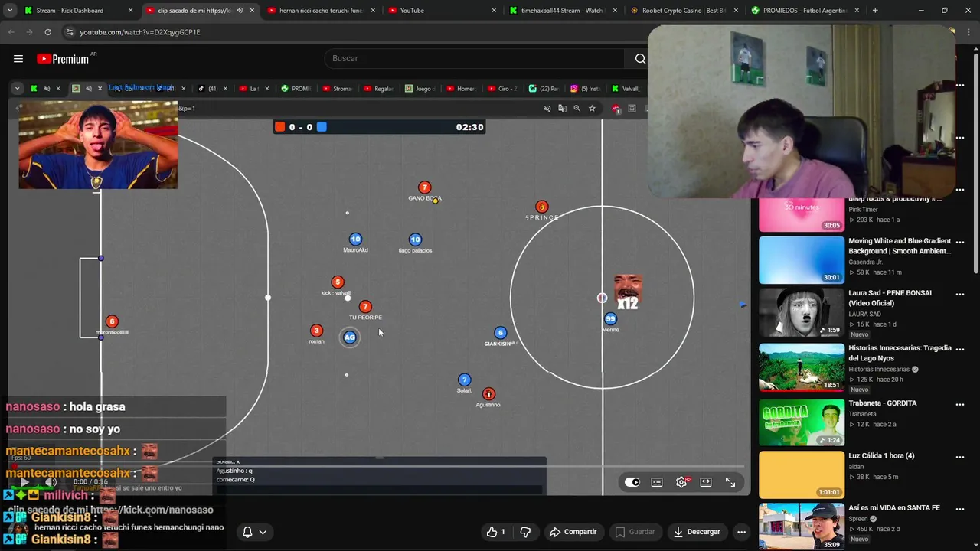Viewport: 980px width, 551px height.
Task: Play the video with the play button
Action: click(24, 482)
